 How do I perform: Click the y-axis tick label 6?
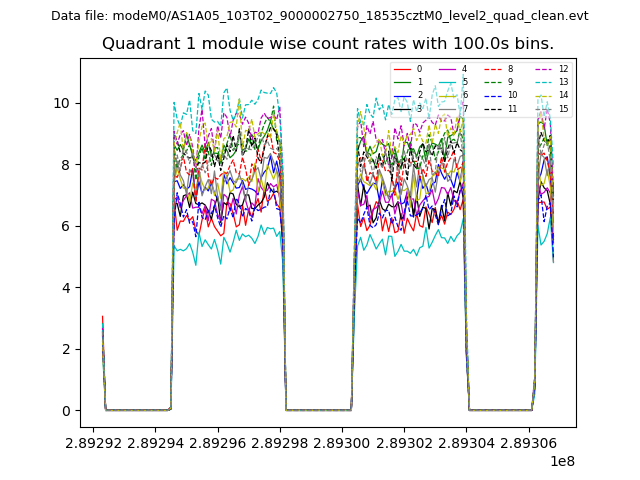pyautogui.click(x=66, y=226)
